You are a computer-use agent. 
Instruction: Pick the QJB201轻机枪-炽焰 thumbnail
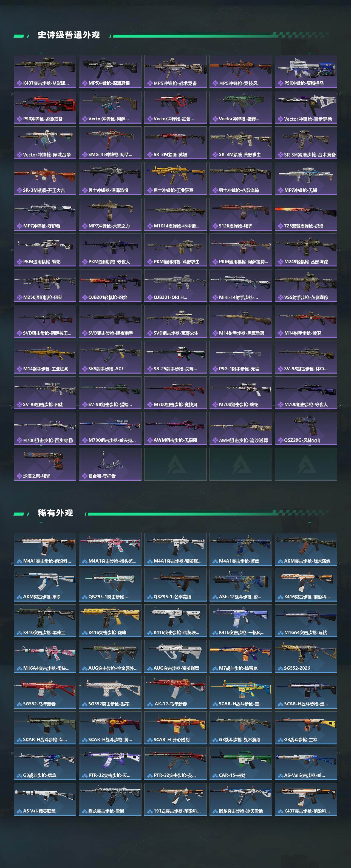[110, 286]
